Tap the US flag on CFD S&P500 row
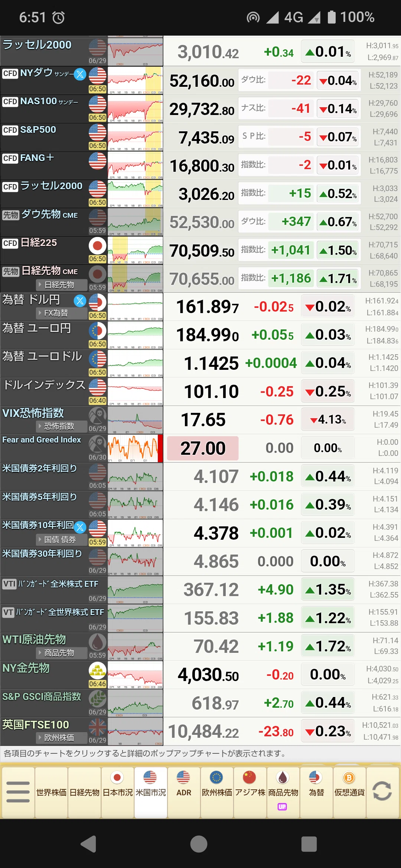Viewport: 401px width, 868px height. pos(98,132)
